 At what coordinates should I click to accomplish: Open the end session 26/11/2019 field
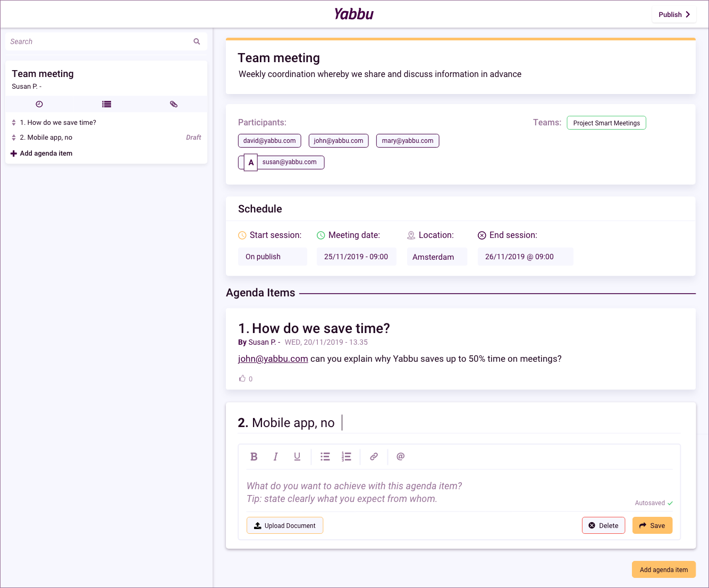coord(526,257)
